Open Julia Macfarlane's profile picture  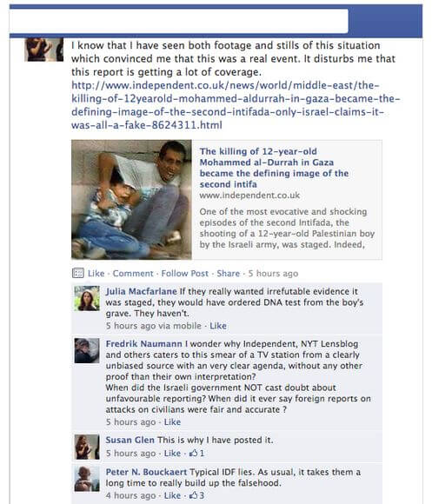tap(87, 298)
